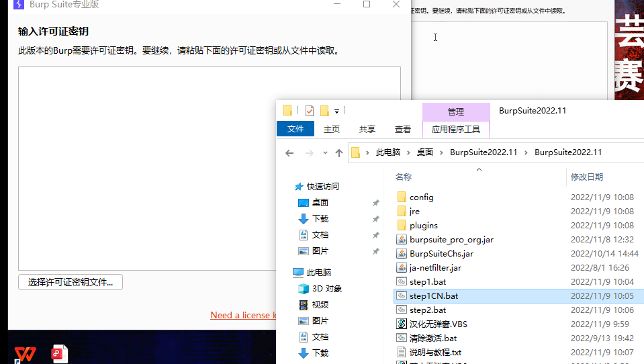Screen dimensions: 644x364
Task: Click the Burp Suite logo in title bar
Action: tap(19, 4)
